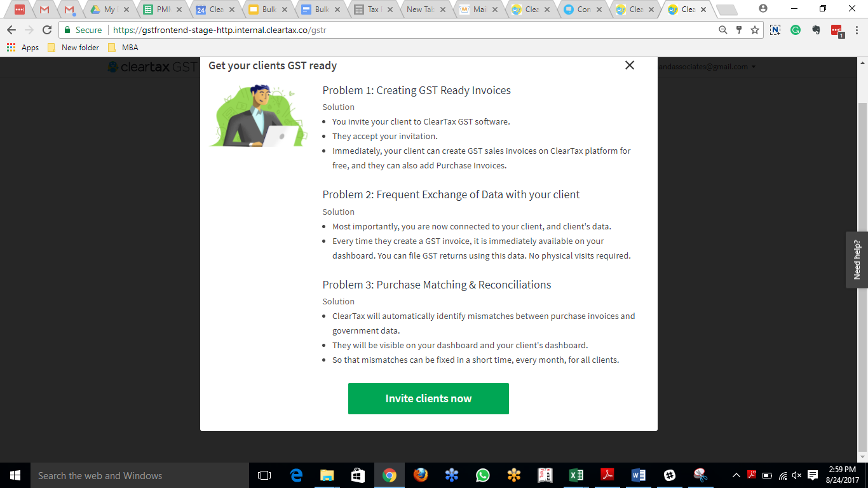The width and height of the screenshot is (868, 488).
Task: Open the account email dropdown
Action: (707, 67)
